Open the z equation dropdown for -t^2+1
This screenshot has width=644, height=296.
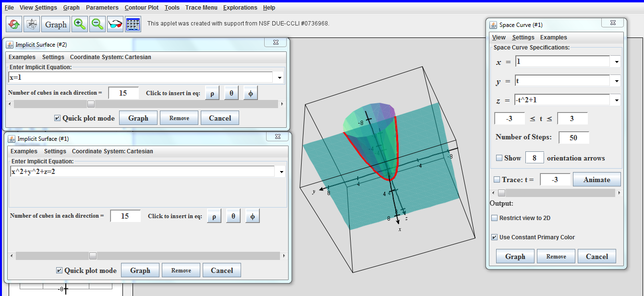(617, 99)
